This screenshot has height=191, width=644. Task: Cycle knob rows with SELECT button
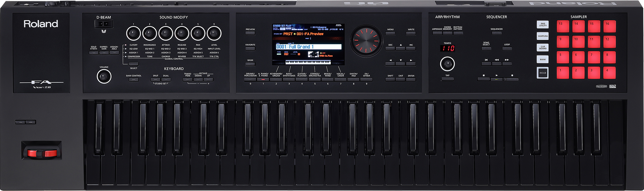tap(133, 64)
